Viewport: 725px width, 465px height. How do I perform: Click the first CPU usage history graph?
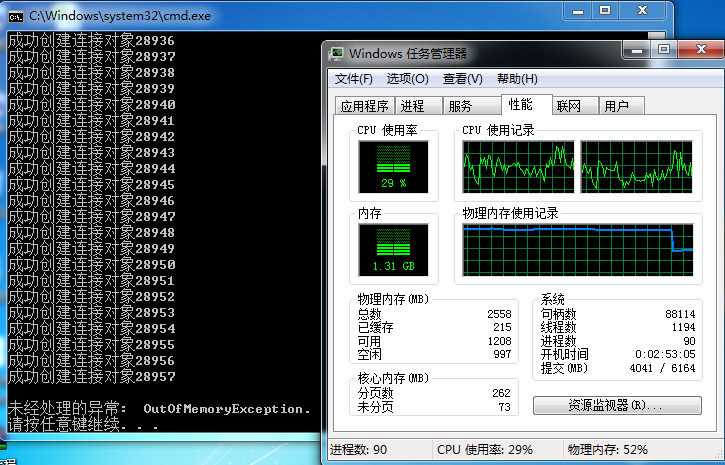point(518,167)
